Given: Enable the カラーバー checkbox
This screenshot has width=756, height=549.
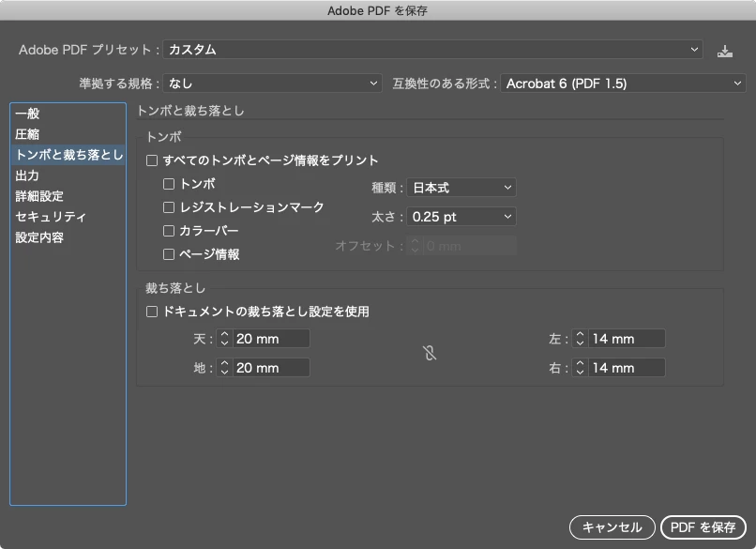Looking at the screenshot, I should [169, 231].
